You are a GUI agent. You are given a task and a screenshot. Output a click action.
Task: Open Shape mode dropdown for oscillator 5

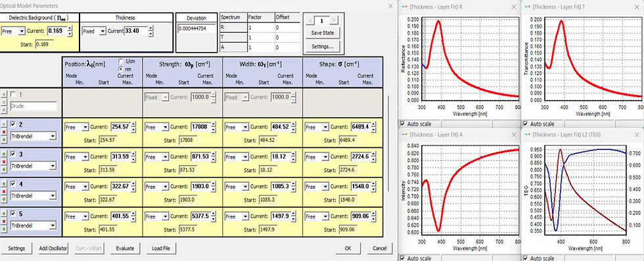point(317,216)
